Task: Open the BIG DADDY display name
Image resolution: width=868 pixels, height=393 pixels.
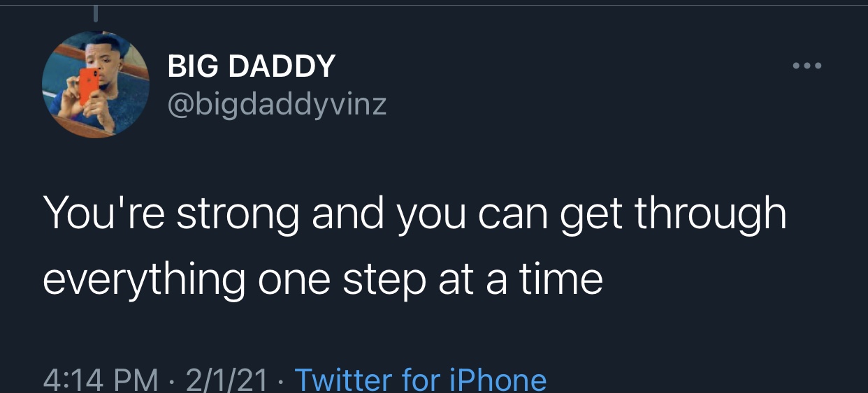Action: (252, 67)
